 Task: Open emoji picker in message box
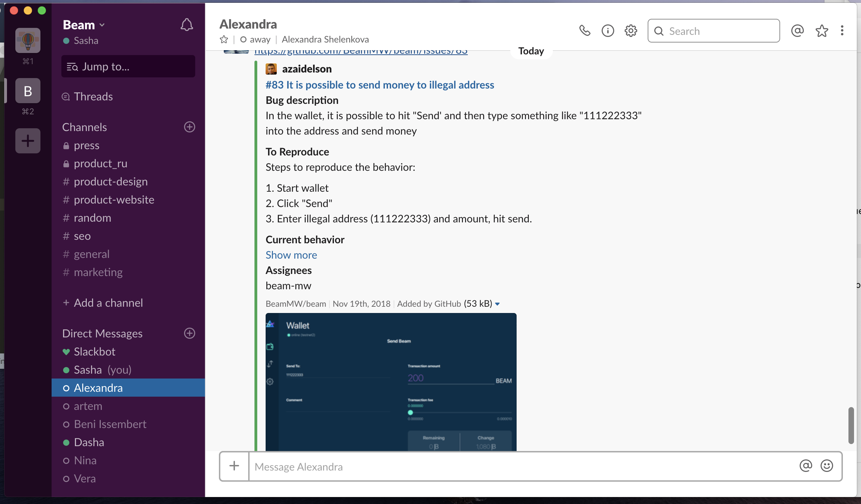click(826, 466)
